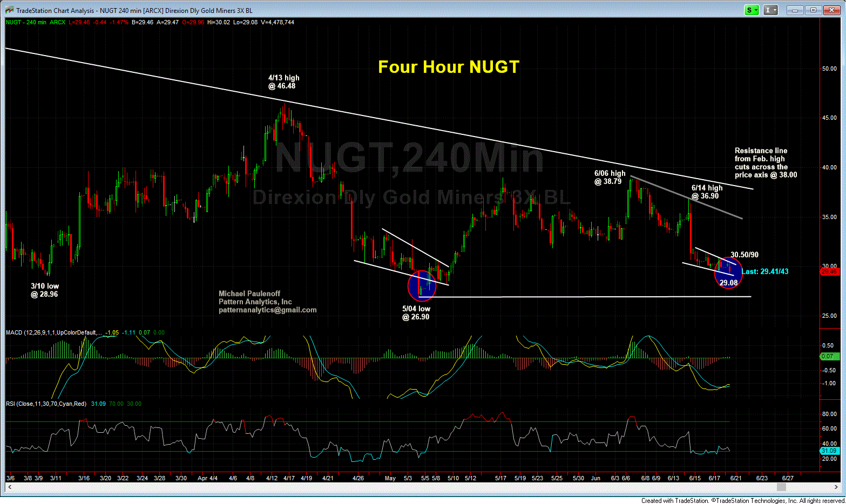846x504 pixels.
Task: Click the TradeStation title bar app icon
Action: click(9, 10)
